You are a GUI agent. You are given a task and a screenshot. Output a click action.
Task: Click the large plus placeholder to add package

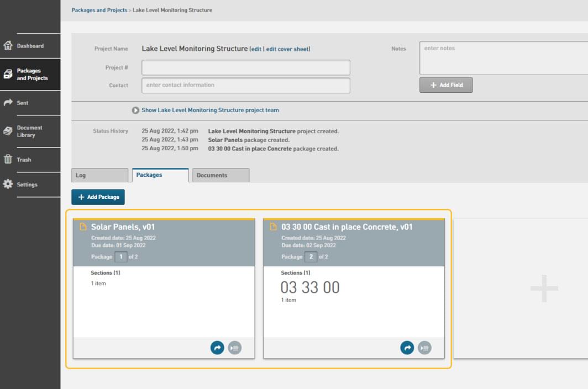(x=544, y=288)
